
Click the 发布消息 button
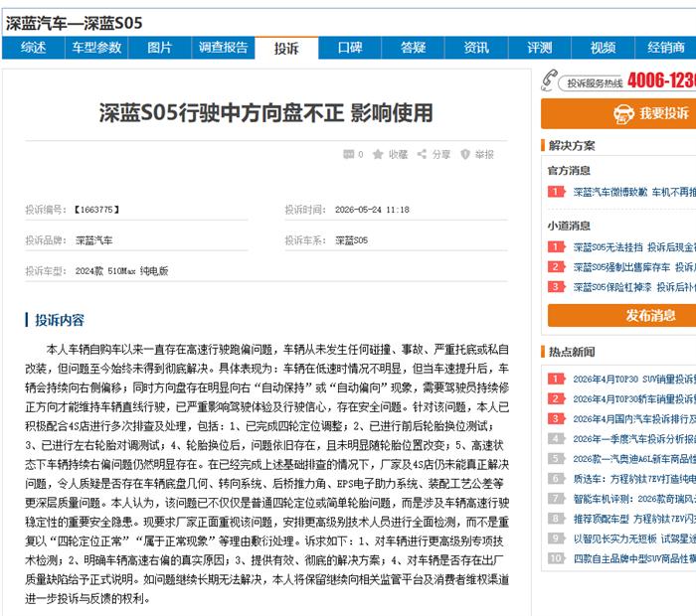point(621,315)
